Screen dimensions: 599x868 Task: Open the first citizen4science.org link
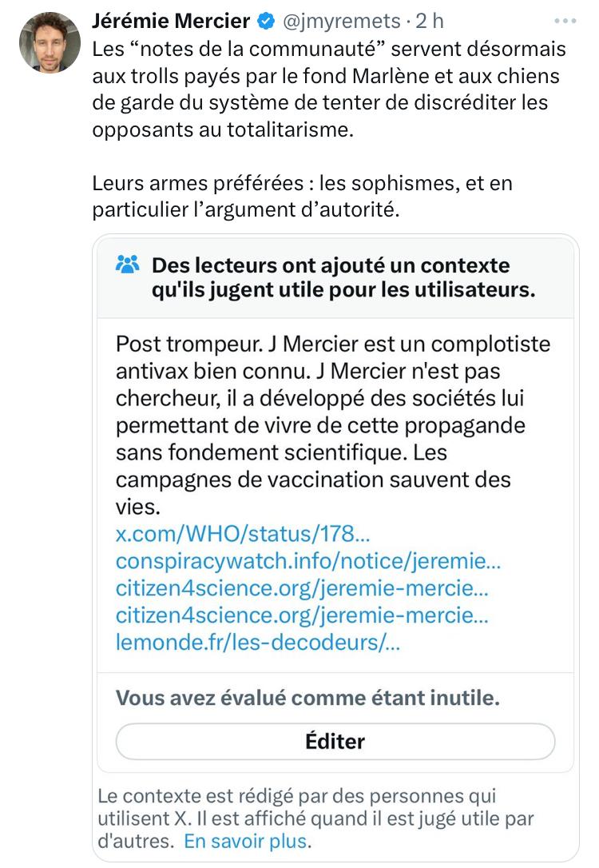(x=302, y=589)
